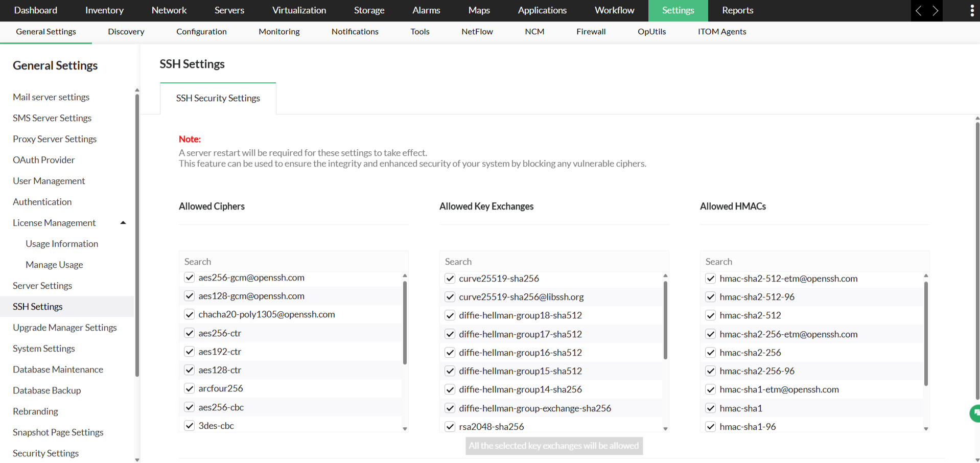The height and width of the screenshot is (463, 980).
Task: Click the Allowed HMACs search field
Action: pos(814,262)
